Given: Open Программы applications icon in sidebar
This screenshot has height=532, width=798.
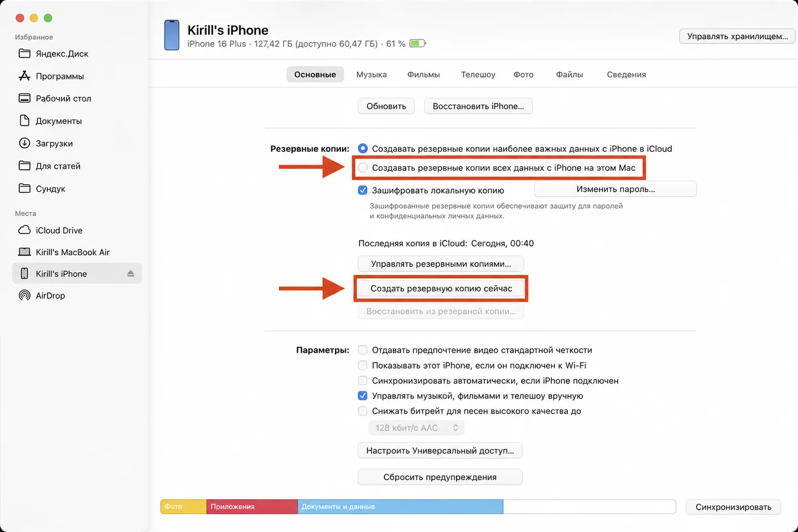Looking at the screenshot, I should (x=24, y=76).
